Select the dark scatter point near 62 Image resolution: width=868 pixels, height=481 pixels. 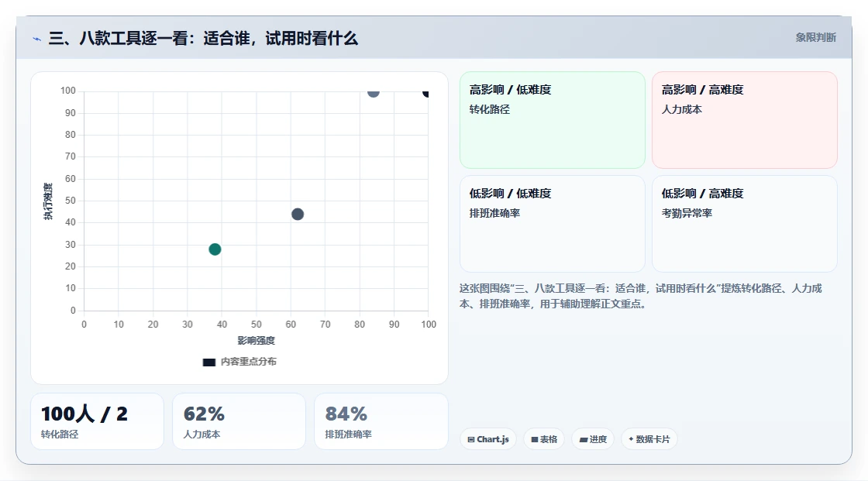coord(298,215)
